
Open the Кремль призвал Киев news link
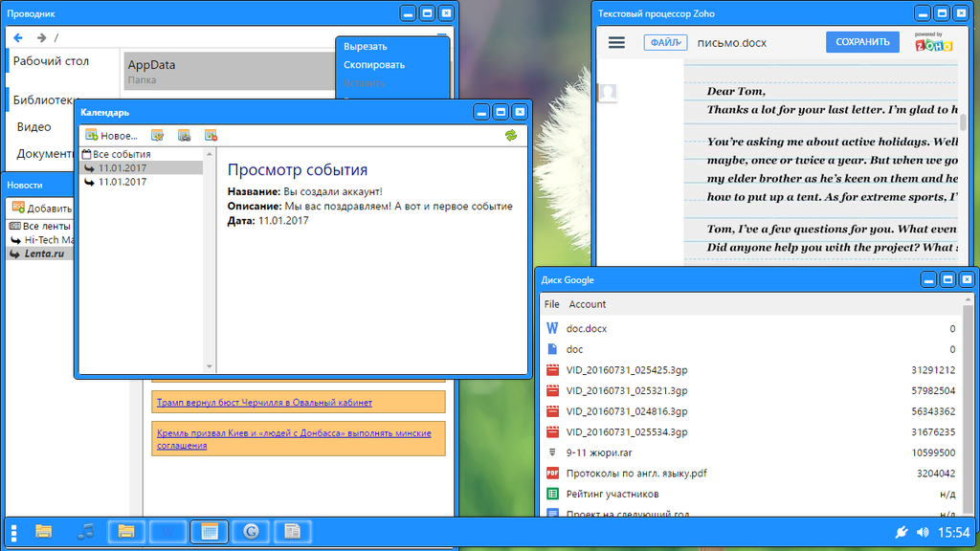[294, 439]
